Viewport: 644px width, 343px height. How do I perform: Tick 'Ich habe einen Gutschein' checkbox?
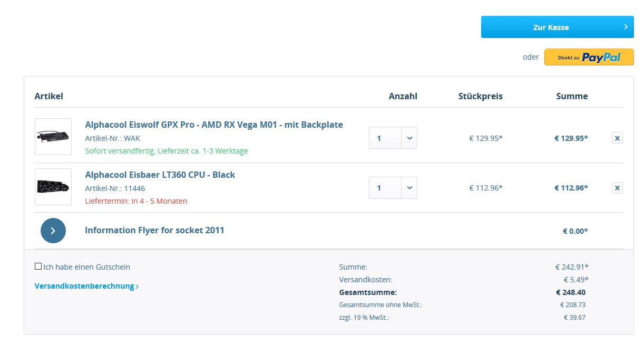point(38,266)
